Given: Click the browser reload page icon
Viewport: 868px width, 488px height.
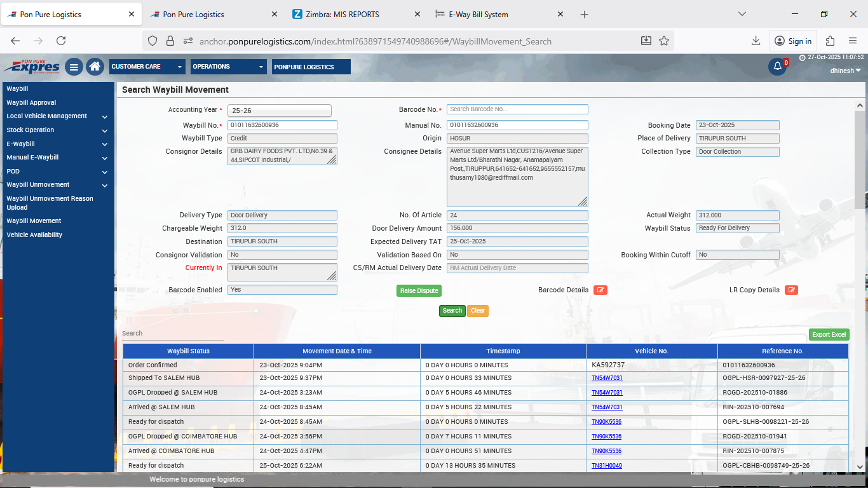Looking at the screenshot, I should pyautogui.click(x=61, y=41).
